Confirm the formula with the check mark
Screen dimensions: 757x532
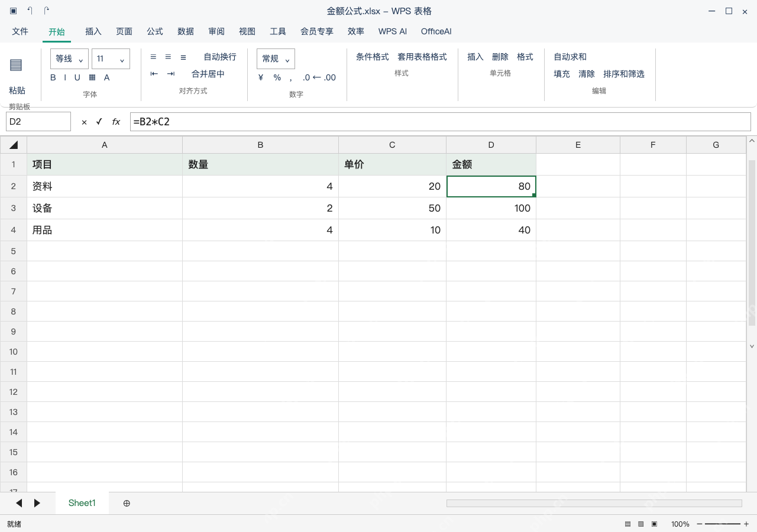[x=99, y=122]
